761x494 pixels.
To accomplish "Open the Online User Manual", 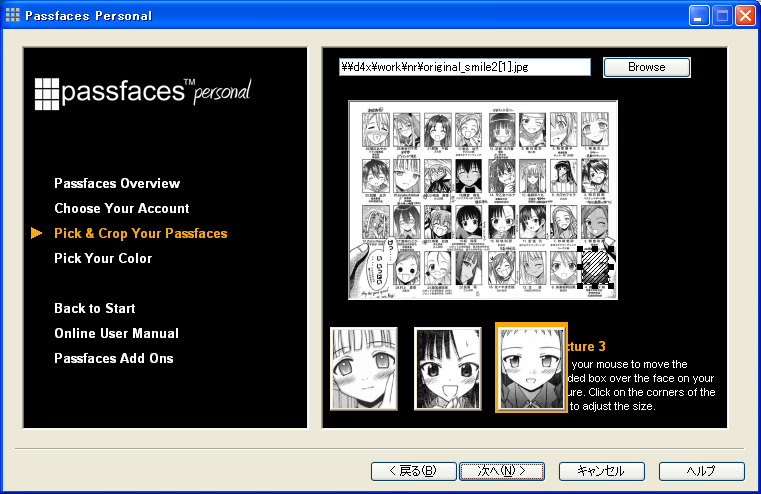I will coord(116,333).
